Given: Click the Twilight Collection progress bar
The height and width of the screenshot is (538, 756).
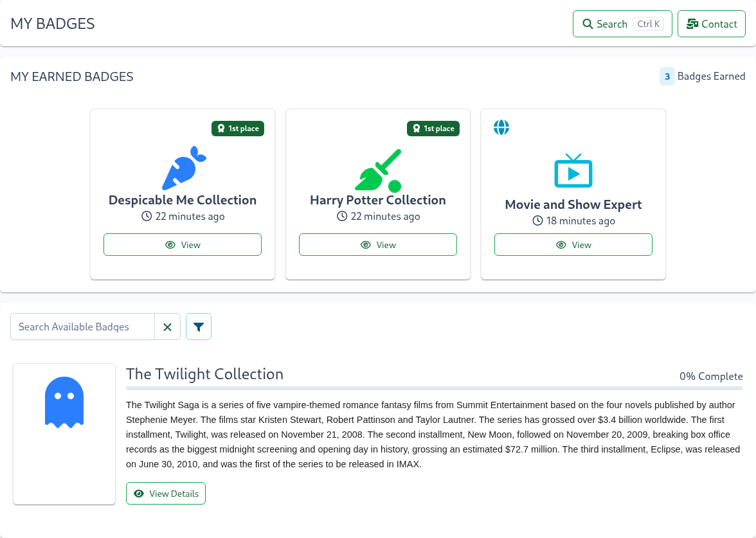Looking at the screenshot, I should click(x=435, y=388).
